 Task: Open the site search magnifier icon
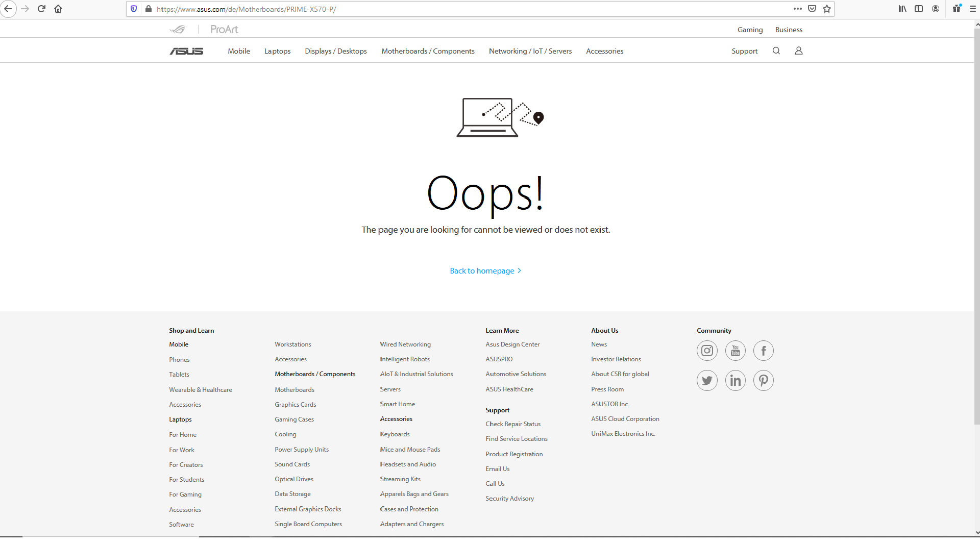pos(776,51)
